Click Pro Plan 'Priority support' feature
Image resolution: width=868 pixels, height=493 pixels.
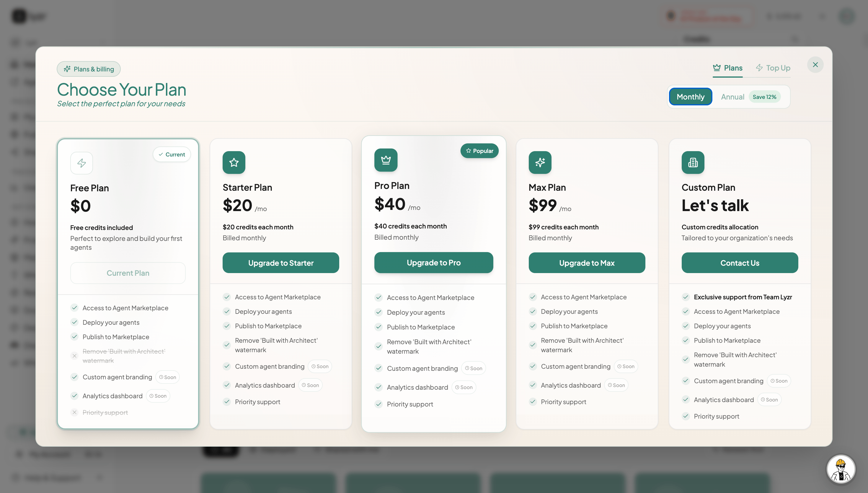(410, 404)
